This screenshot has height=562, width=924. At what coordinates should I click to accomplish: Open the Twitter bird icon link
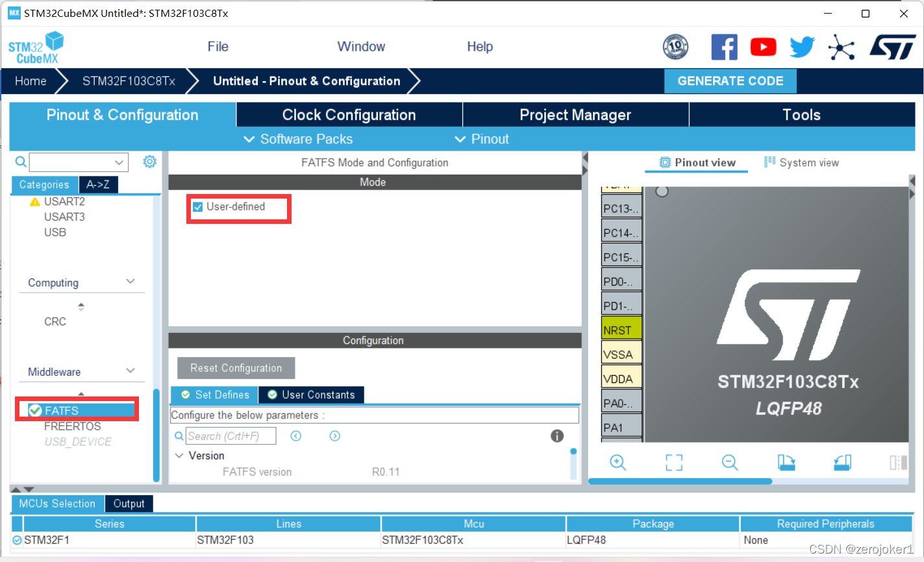tap(802, 47)
